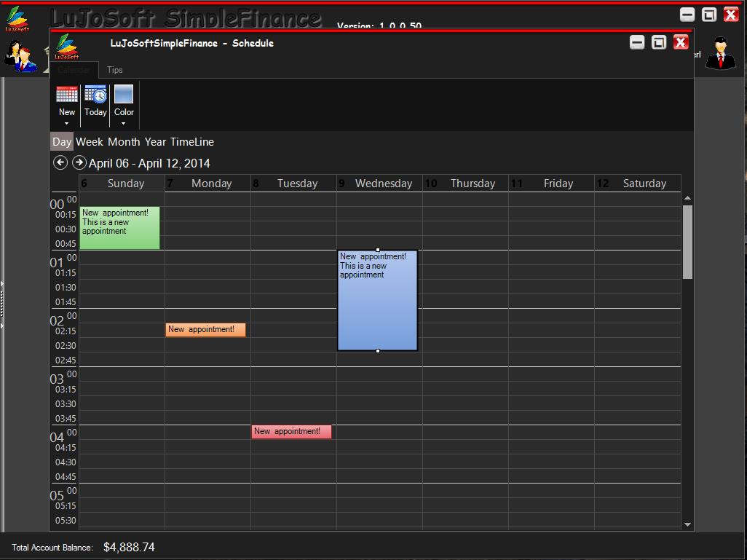Image resolution: width=747 pixels, height=560 pixels.
Task: Maximize the main SimpleFinance window
Action: point(709,15)
